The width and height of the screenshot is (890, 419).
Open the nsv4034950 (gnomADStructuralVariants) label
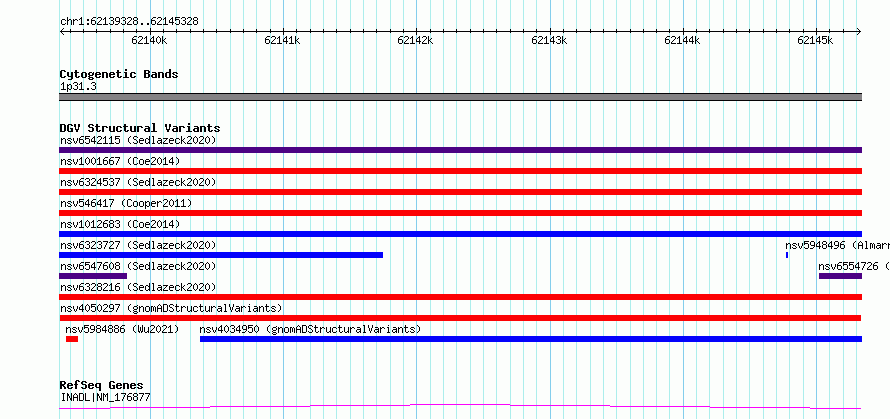[x=310, y=329]
